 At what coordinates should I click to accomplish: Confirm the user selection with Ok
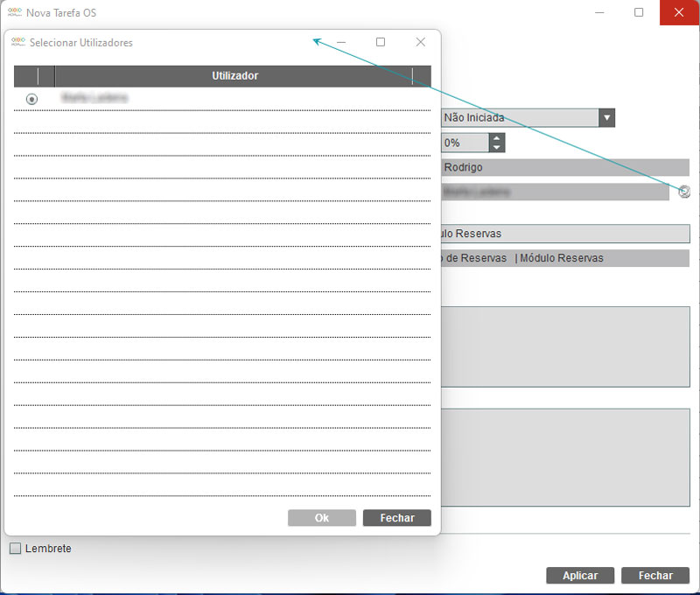[321, 518]
